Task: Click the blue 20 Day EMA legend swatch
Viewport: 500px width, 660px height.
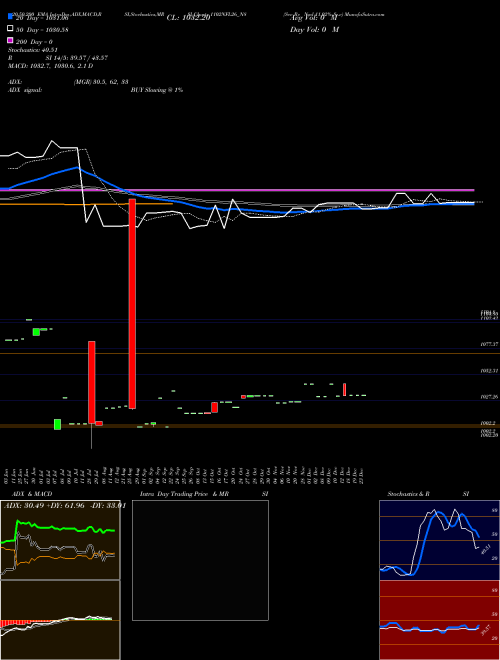Action: click(11, 17)
